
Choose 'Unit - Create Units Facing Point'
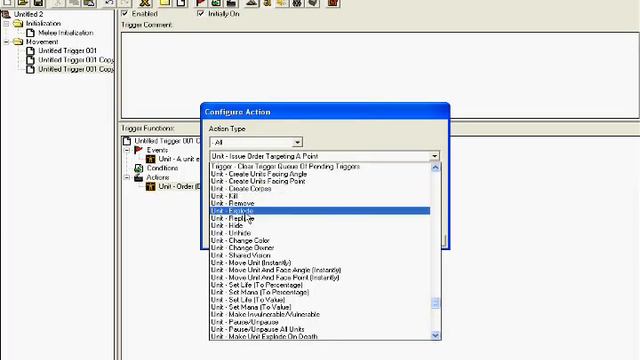click(x=320, y=181)
